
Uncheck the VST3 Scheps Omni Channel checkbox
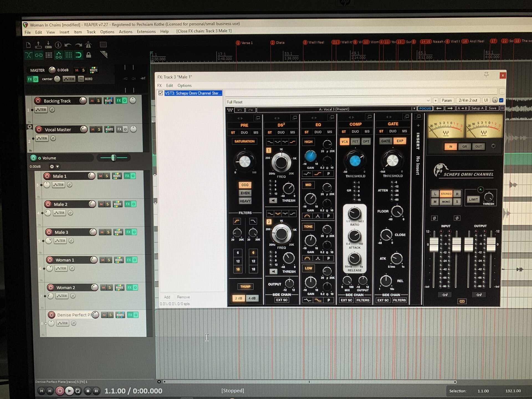click(x=161, y=93)
